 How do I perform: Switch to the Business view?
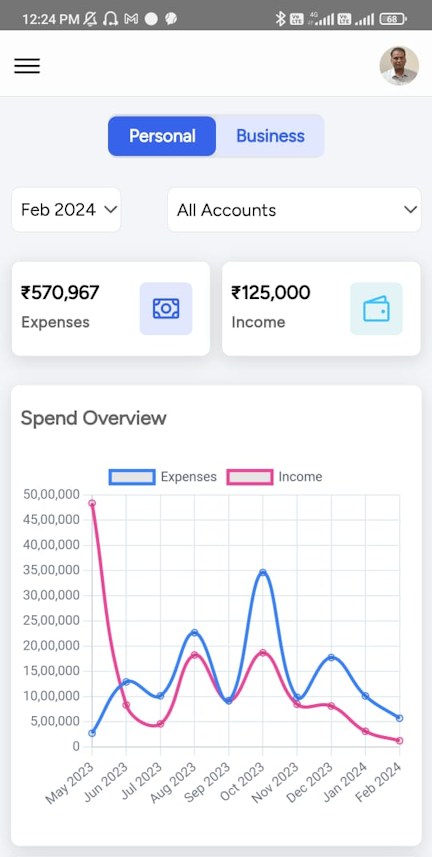pyautogui.click(x=270, y=136)
